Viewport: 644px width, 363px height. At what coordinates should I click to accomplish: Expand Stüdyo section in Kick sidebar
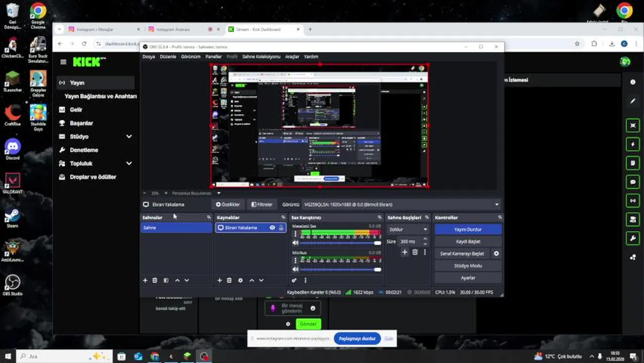point(129,137)
